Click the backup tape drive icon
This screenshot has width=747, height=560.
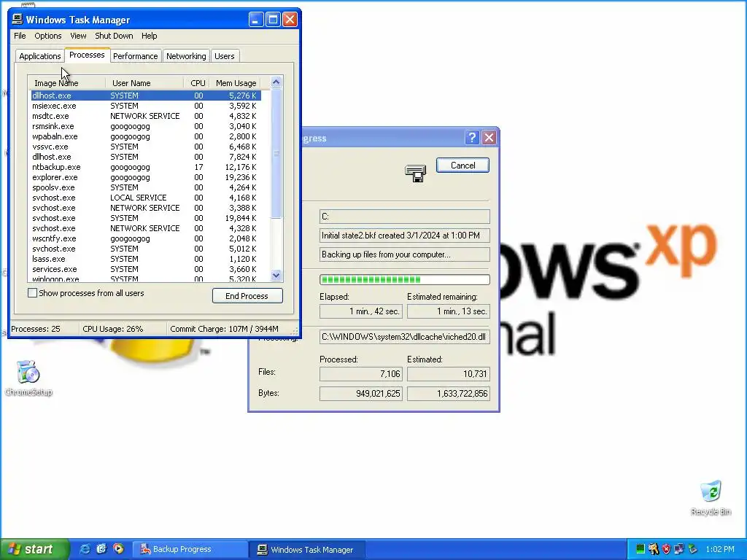(415, 173)
